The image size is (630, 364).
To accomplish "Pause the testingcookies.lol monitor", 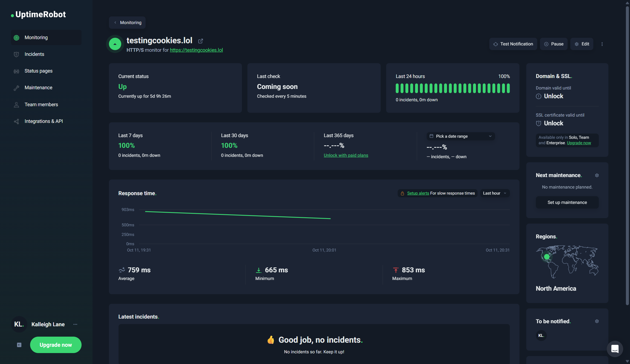I will pyautogui.click(x=553, y=44).
